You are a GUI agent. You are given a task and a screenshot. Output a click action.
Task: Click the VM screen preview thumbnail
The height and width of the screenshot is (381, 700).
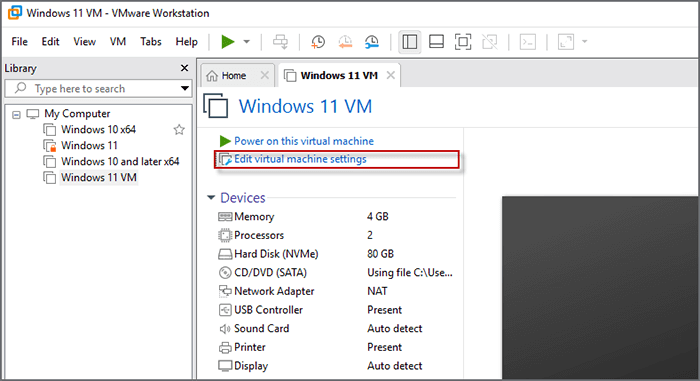(x=600, y=288)
